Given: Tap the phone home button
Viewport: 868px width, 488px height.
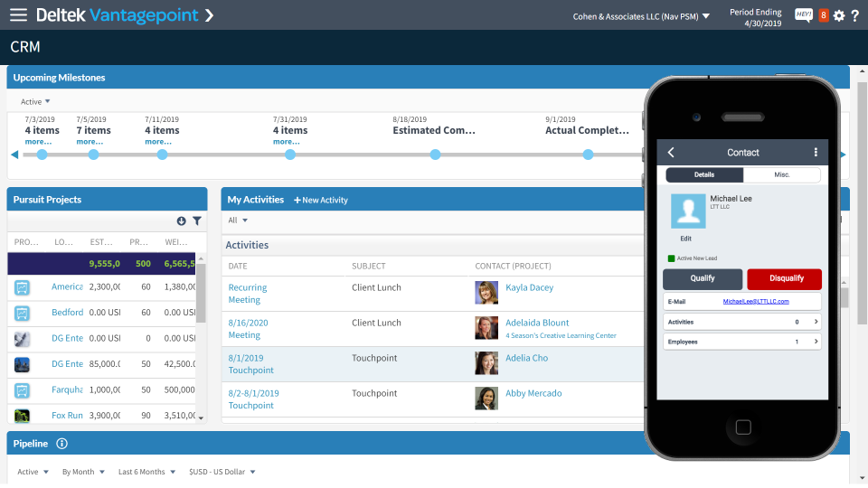Looking at the screenshot, I should [x=743, y=427].
